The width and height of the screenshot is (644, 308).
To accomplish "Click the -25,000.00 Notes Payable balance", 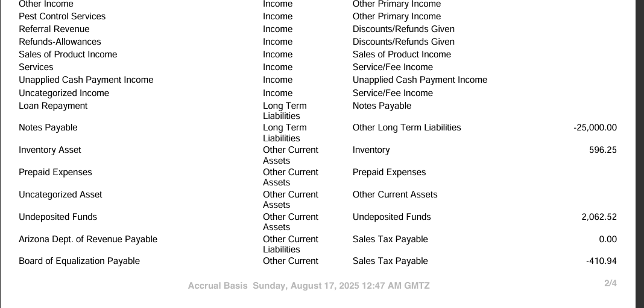I will (595, 127).
